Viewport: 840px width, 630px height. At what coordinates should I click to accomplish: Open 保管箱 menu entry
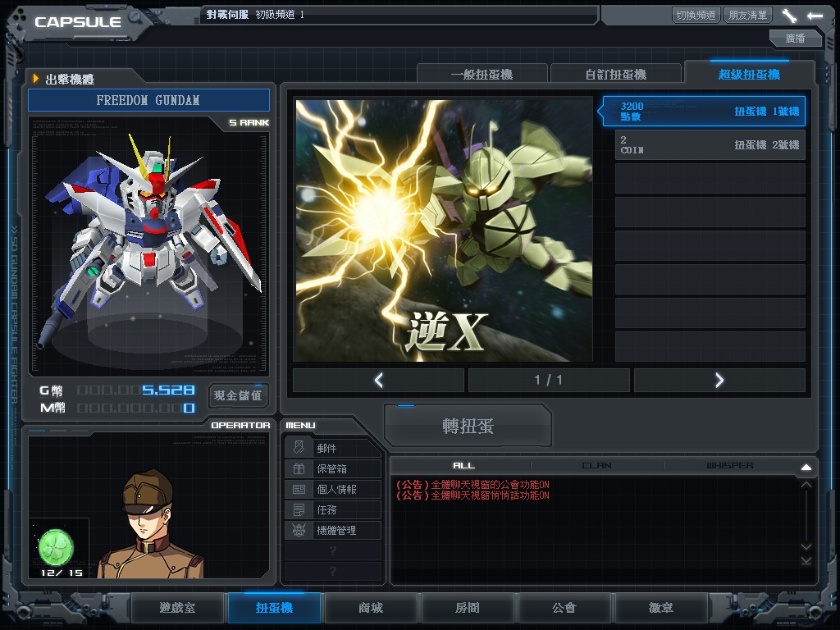[x=333, y=468]
